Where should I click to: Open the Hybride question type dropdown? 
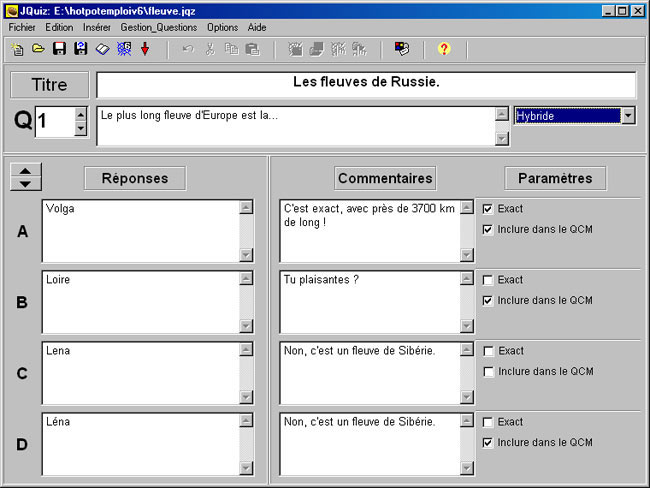click(628, 116)
